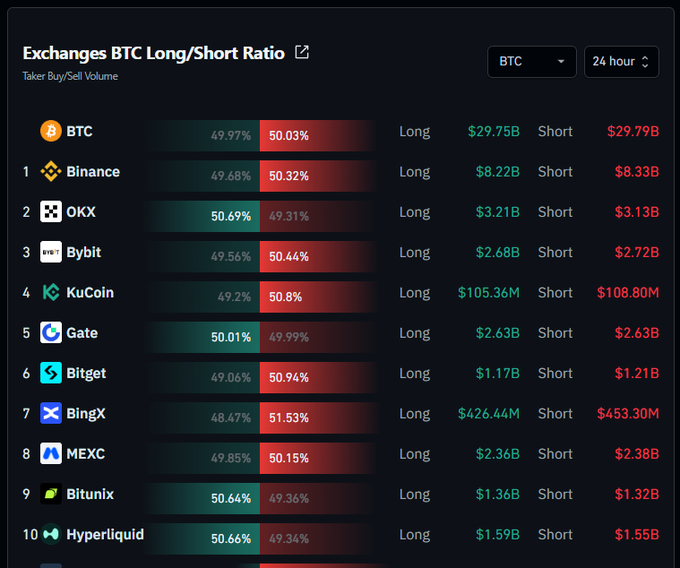
Task: Open the Binance exchange name link
Action: point(93,172)
